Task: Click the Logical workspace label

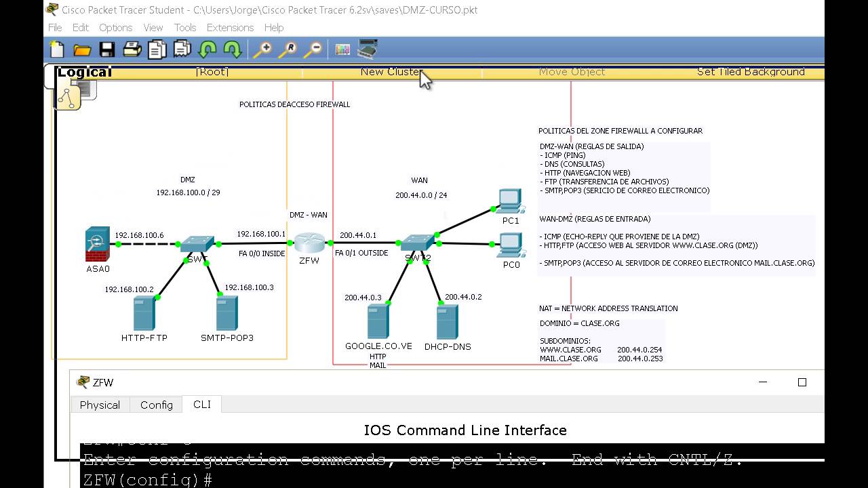Action: coord(84,73)
